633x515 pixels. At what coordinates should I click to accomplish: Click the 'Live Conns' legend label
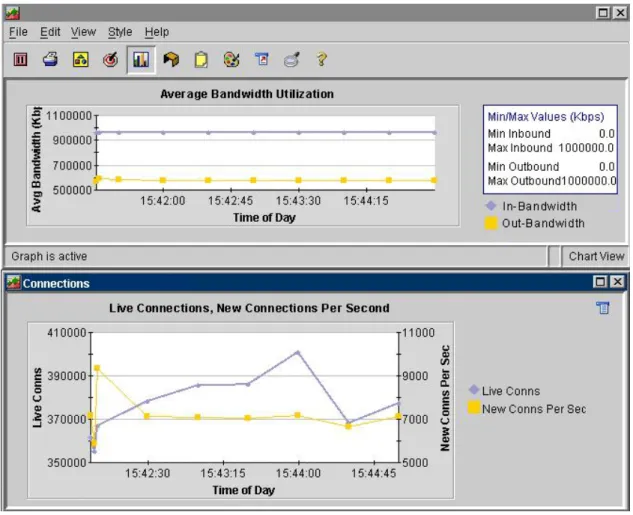coord(511,391)
